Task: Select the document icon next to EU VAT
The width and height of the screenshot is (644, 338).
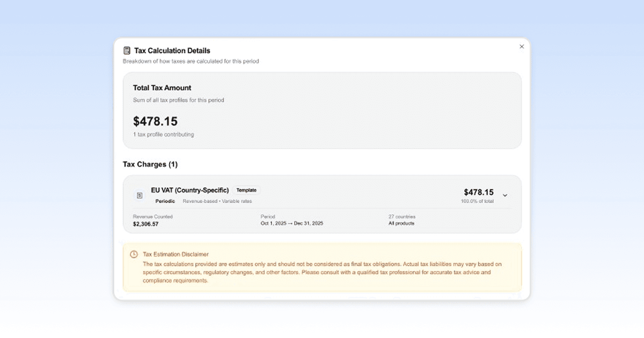Action: point(140,195)
